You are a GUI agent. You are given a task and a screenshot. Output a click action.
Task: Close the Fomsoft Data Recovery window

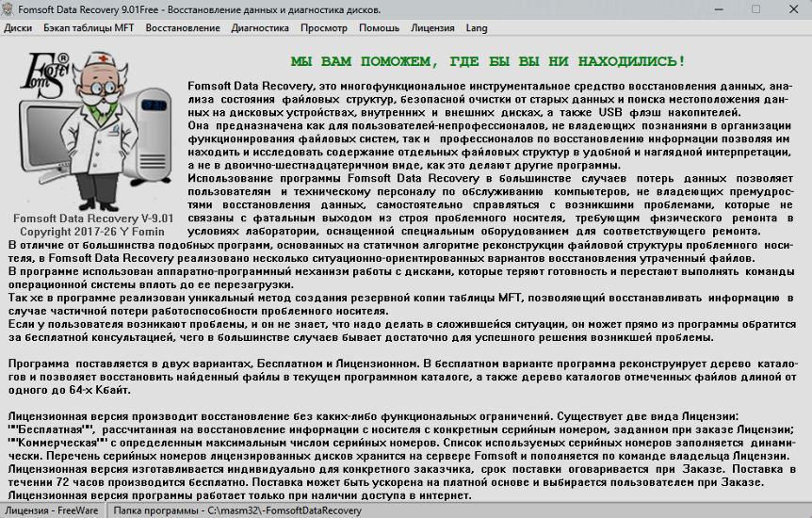(x=793, y=9)
